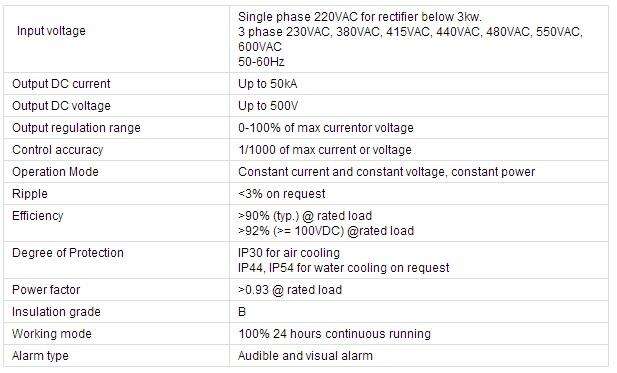Click the IP30 for air cooling text

pyautogui.click(x=289, y=253)
